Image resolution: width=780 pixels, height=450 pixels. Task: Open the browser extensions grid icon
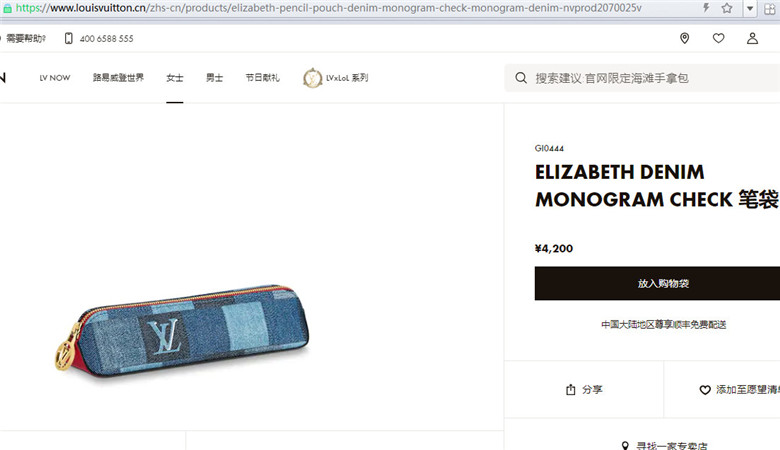coord(770,8)
